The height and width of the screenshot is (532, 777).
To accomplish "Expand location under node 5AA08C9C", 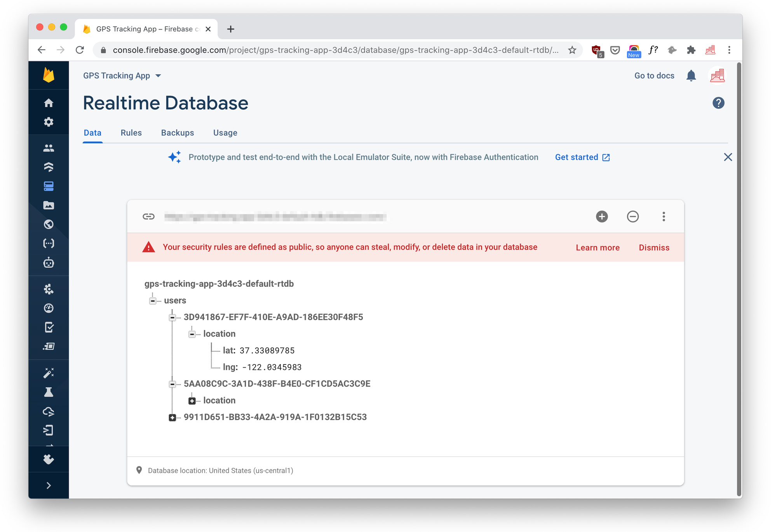I will [192, 400].
